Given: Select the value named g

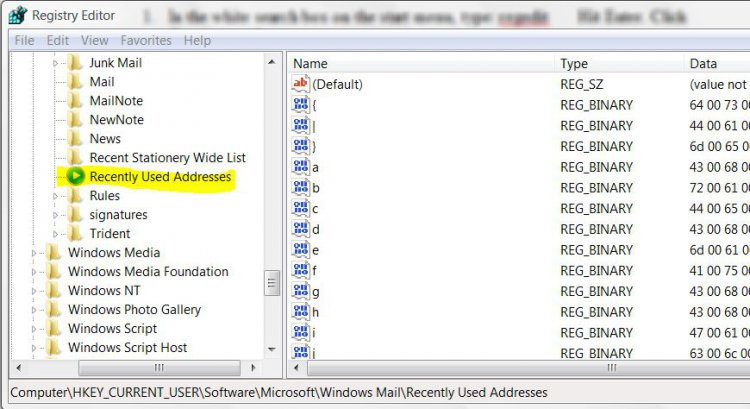Looking at the screenshot, I should (x=316, y=291).
